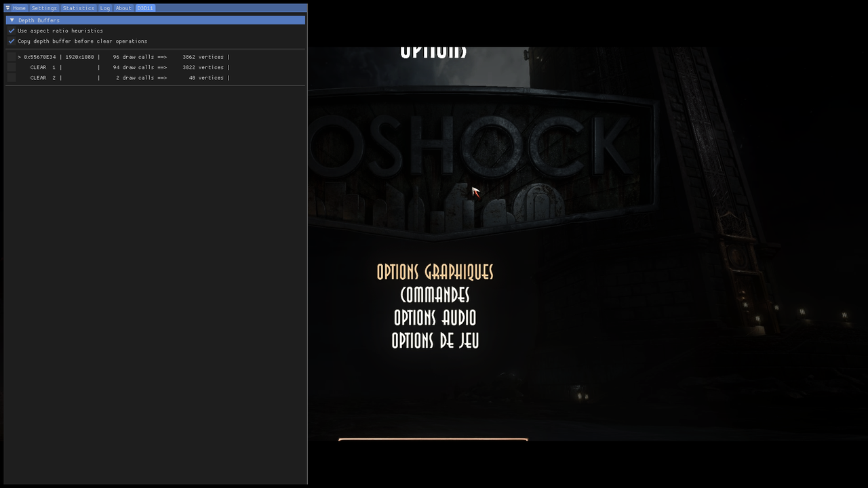Screen dimensions: 868x488
Task: Select Options De Jeu
Action: (x=435, y=342)
